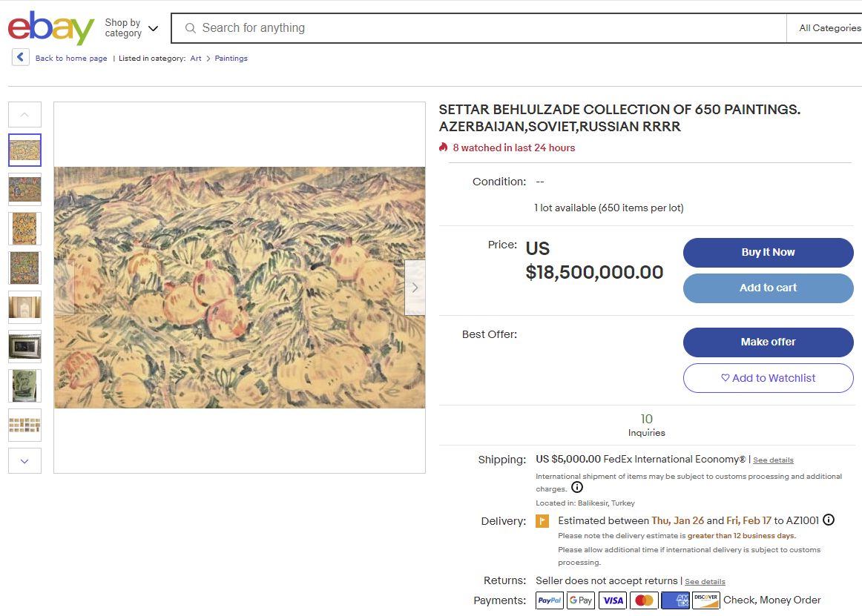Click the delivery estimate info icon
The image size is (862, 616).
pos(829,520)
